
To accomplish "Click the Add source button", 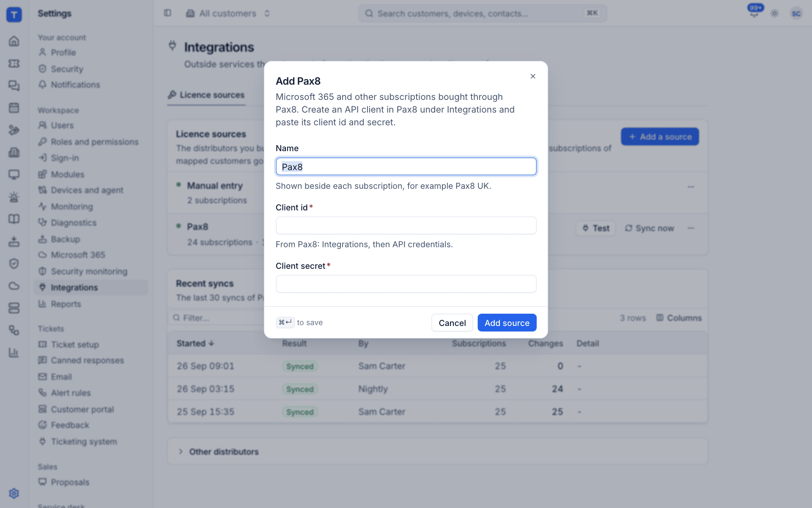I will coord(507,323).
